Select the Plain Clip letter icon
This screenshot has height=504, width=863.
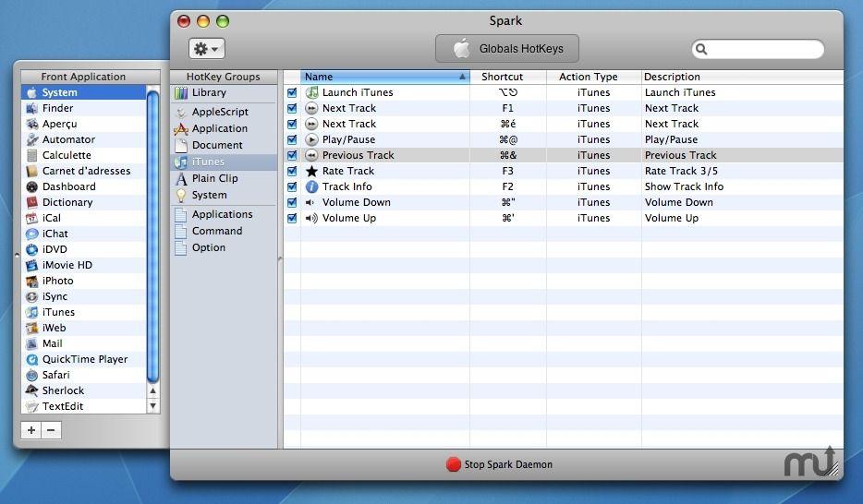(x=181, y=179)
